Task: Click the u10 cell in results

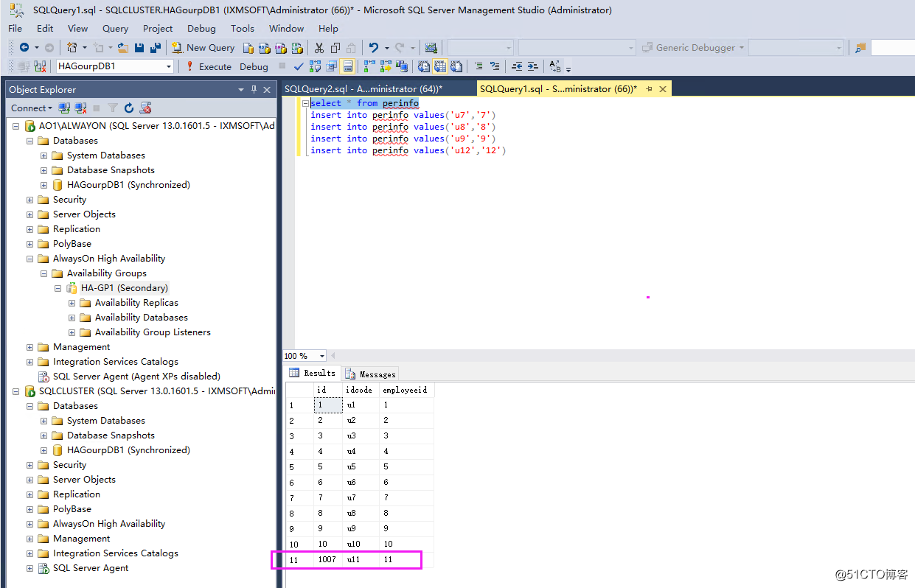Action: pyautogui.click(x=361, y=544)
